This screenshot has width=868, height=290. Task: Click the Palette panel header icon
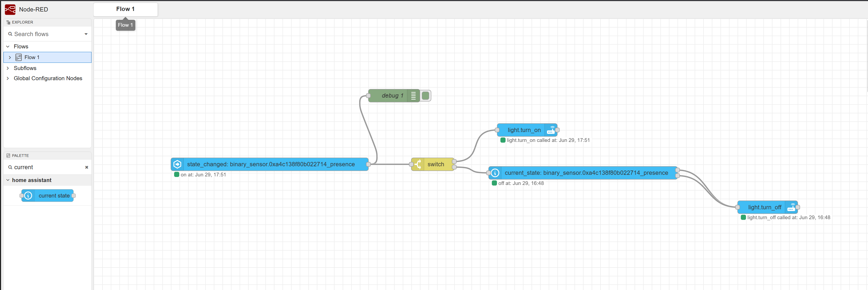click(x=8, y=156)
